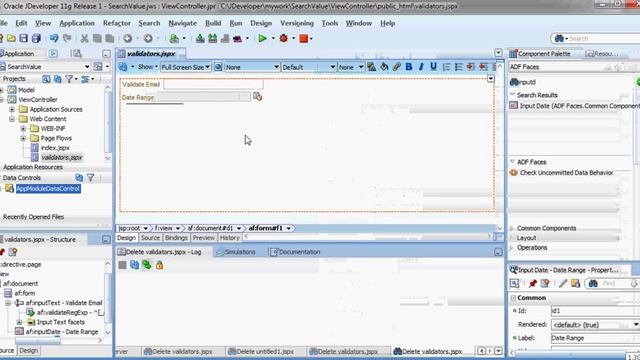
Task: Open the Refactor menu
Action: coord(117,23)
